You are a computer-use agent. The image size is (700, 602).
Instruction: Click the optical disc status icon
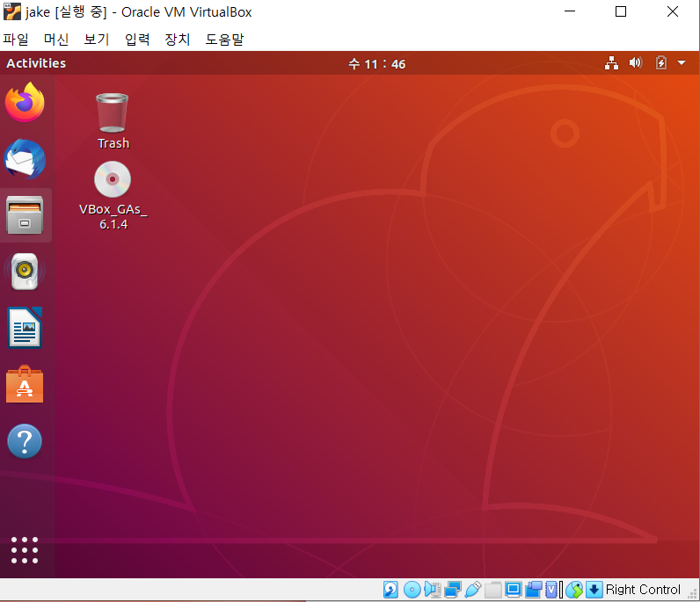click(x=412, y=590)
